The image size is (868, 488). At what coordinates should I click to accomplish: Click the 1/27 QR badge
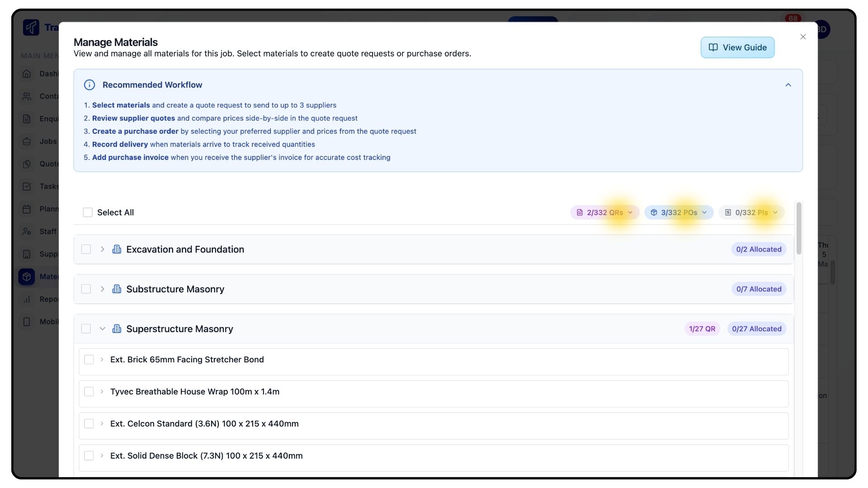click(x=702, y=329)
